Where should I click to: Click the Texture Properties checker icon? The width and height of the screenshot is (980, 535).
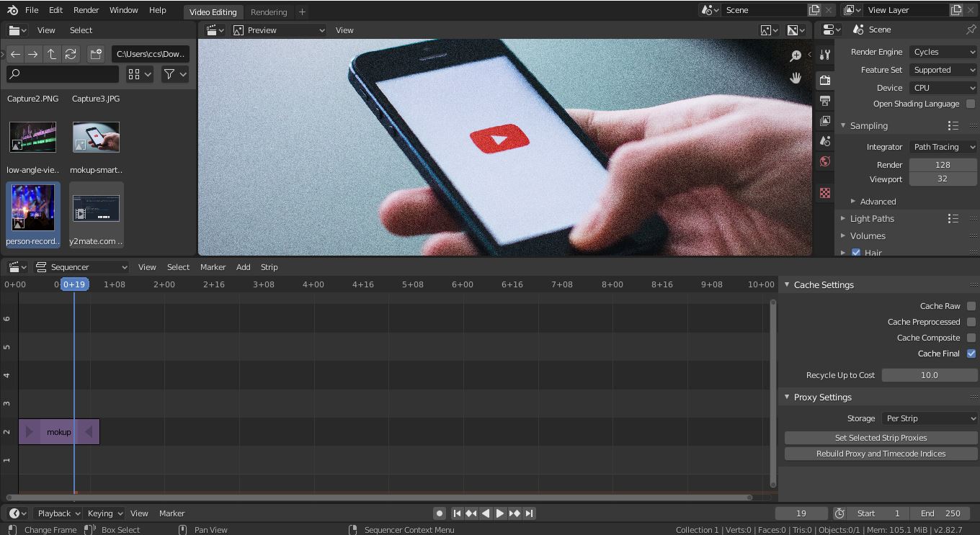pos(824,192)
